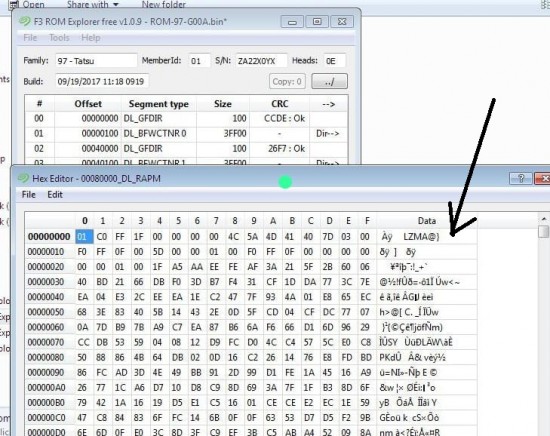This screenshot has width=550, height=436.
Task: Click the Copy: 0 button
Action: tap(287, 81)
